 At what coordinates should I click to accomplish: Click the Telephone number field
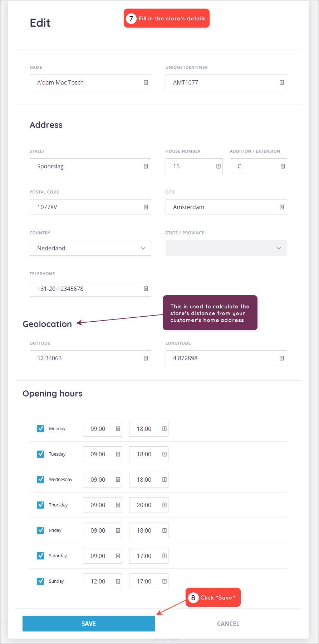click(x=90, y=289)
